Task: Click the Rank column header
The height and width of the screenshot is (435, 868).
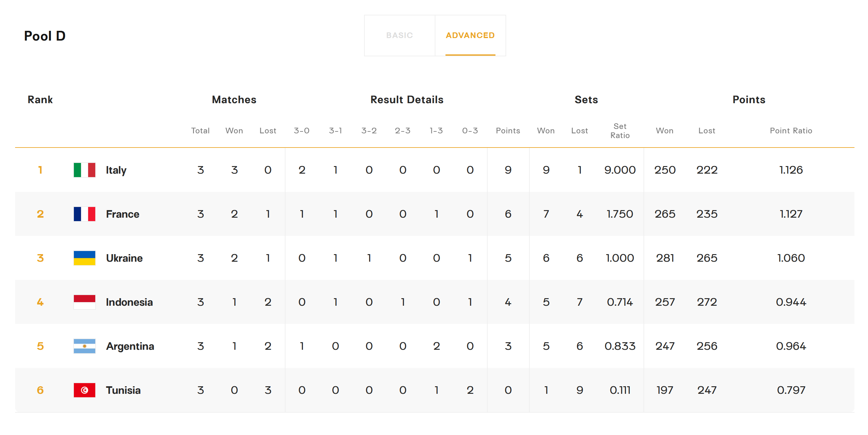Action: coord(40,99)
